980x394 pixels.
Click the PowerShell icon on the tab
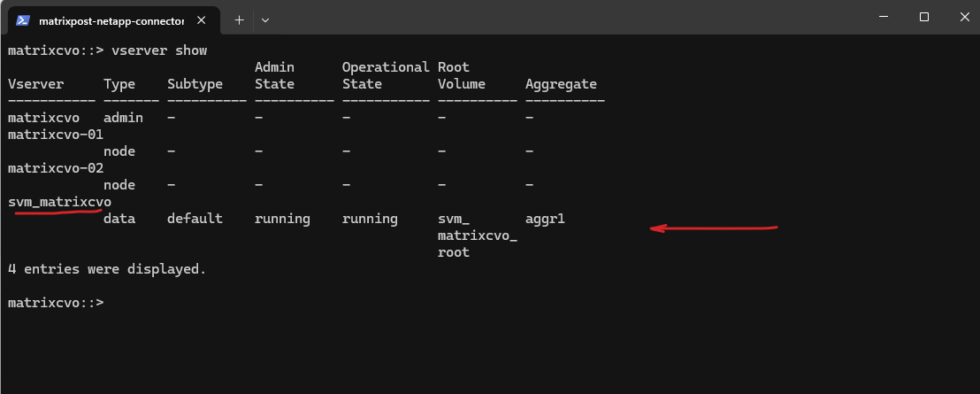[x=23, y=19]
